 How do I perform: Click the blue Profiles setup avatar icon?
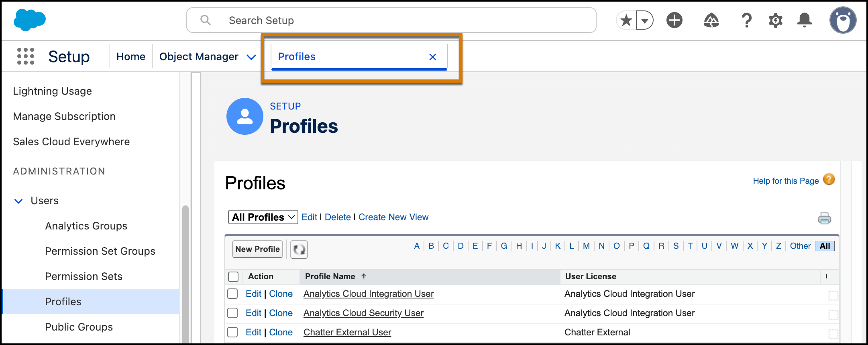pos(245,116)
